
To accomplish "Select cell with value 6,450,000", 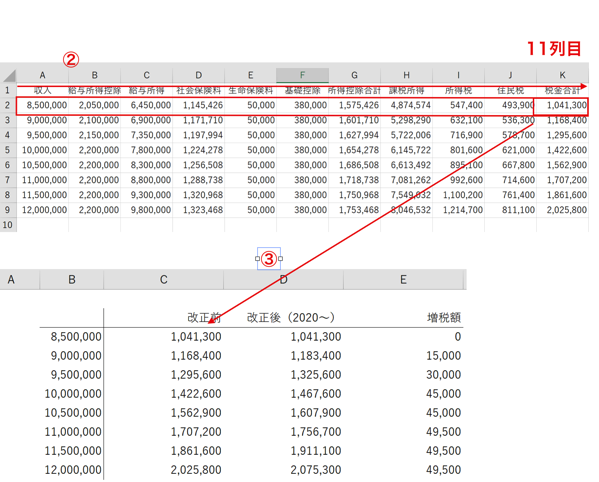I will point(146,105).
